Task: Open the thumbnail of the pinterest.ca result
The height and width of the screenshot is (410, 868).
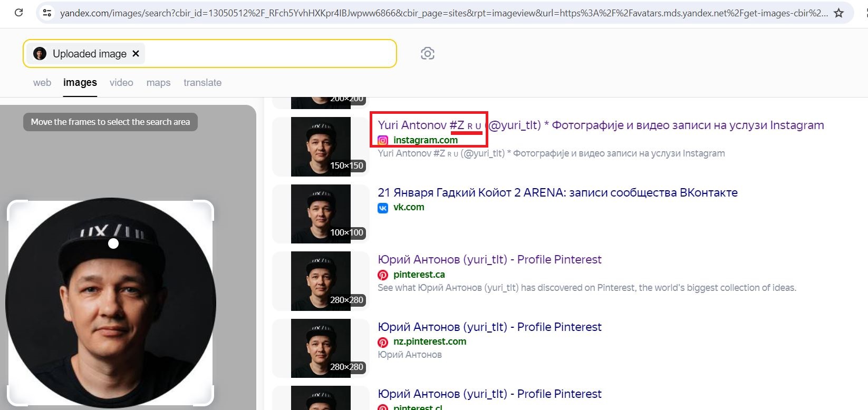Action: (321, 281)
